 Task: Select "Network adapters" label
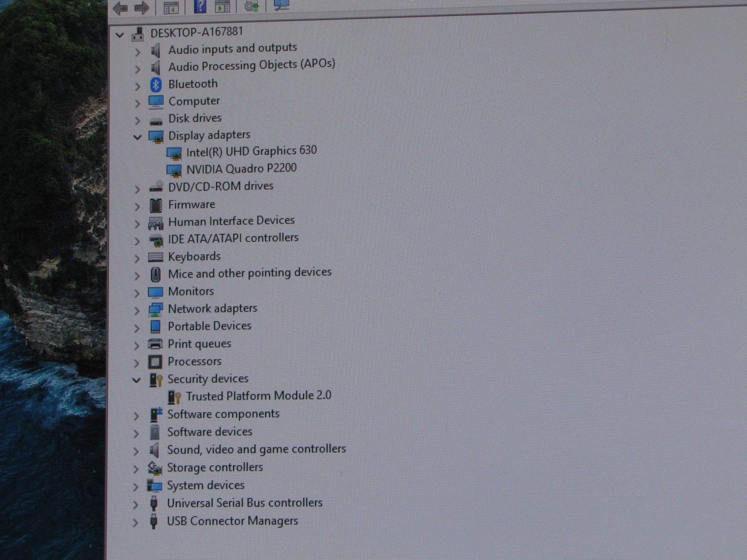[213, 309]
